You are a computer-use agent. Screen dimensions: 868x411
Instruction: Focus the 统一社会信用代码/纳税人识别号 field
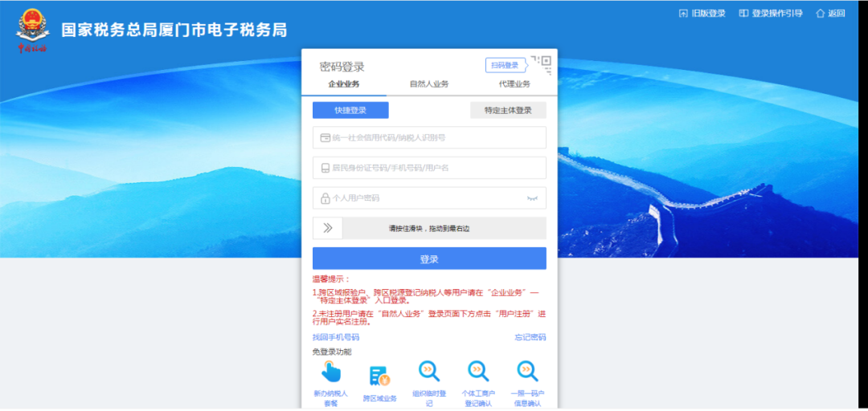pyautogui.click(x=429, y=138)
